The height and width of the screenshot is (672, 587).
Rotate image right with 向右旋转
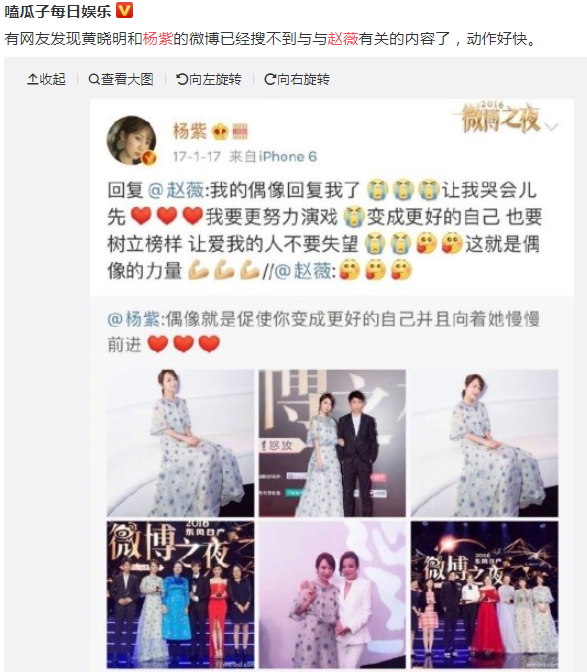click(x=297, y=79)
